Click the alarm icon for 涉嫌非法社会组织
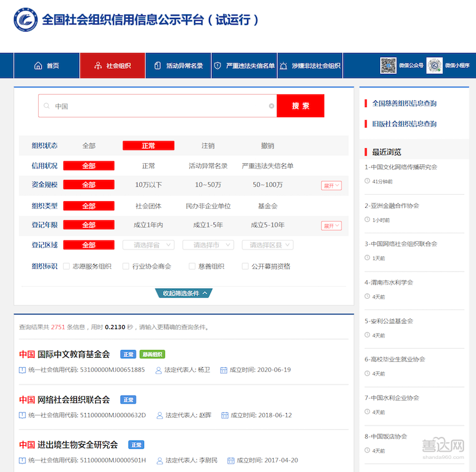Image resolution: width=476 pixels, height=472 pixels. click(284, 66)
